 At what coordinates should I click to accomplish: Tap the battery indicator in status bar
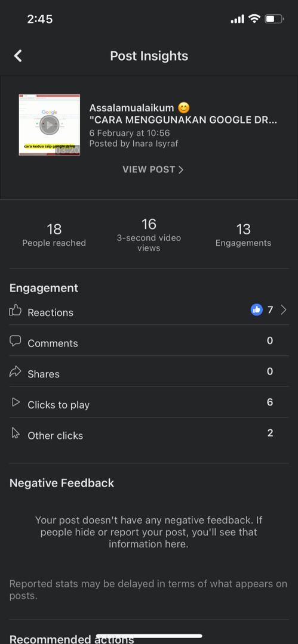275,19
